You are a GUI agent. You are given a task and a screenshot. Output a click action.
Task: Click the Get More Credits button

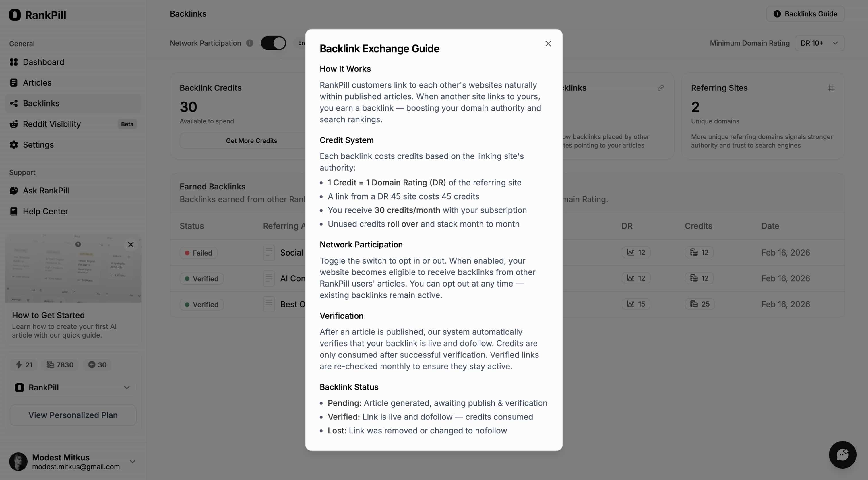(252, 141)
